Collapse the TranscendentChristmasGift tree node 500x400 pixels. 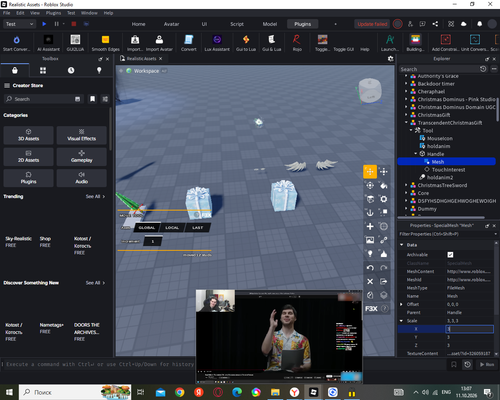(x=406, y=123)
